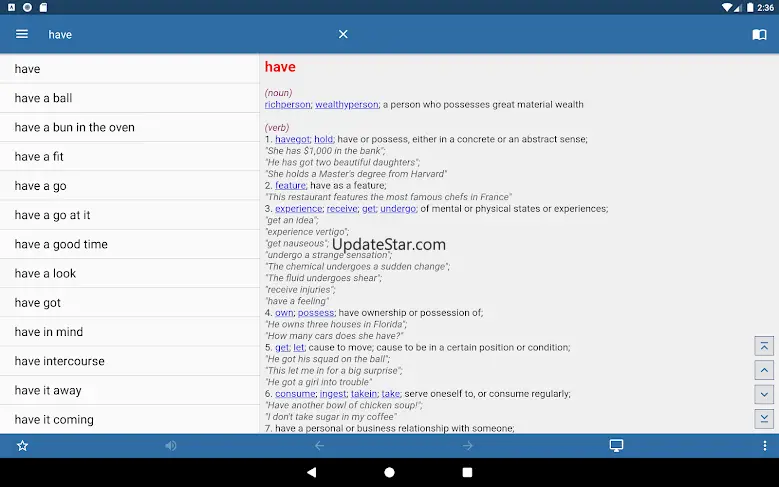Select 'have a go' entry
779x487 pixels.
coord(130,186)
